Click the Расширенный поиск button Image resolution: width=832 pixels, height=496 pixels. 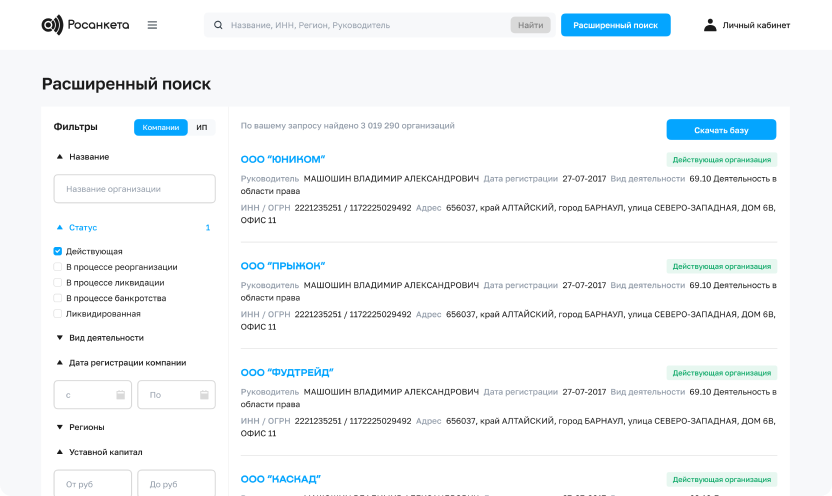[x=615, y=25]
